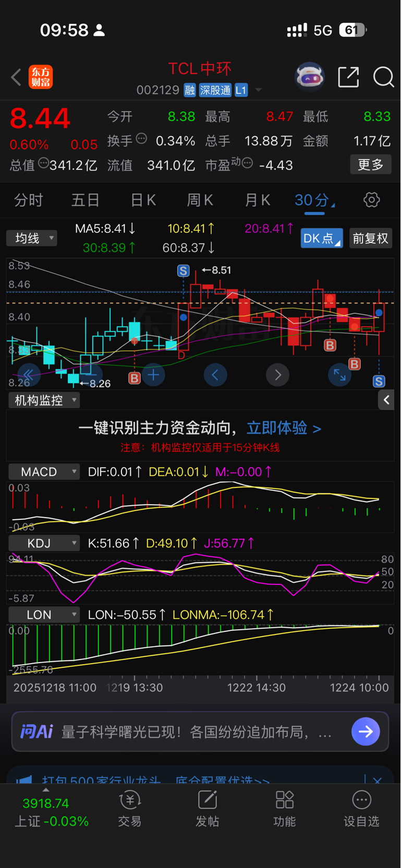Tap the share icon in header
This screenshot has width=401, height=868.
[348, 77]
